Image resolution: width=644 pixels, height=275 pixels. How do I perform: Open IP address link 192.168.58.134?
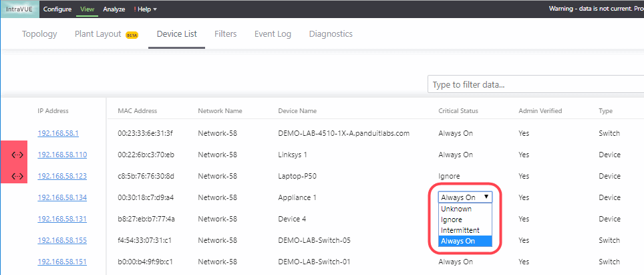[x=62, y=197]
